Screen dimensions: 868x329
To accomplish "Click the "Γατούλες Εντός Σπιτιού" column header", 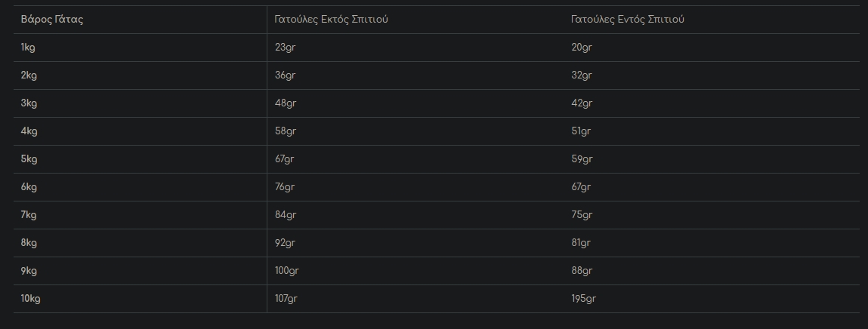I will [x=627, y=20].
